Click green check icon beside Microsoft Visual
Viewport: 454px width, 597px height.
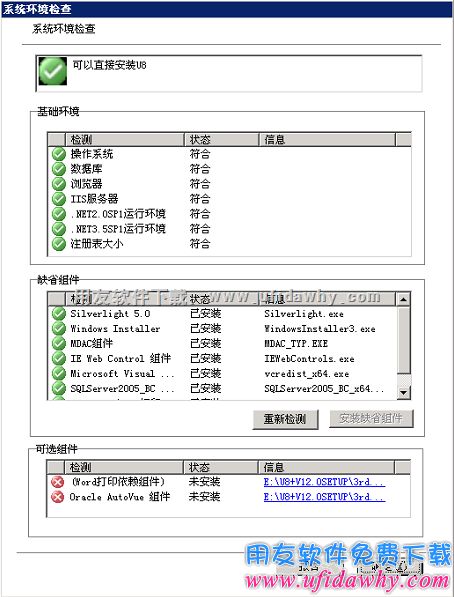pos(59,374)
